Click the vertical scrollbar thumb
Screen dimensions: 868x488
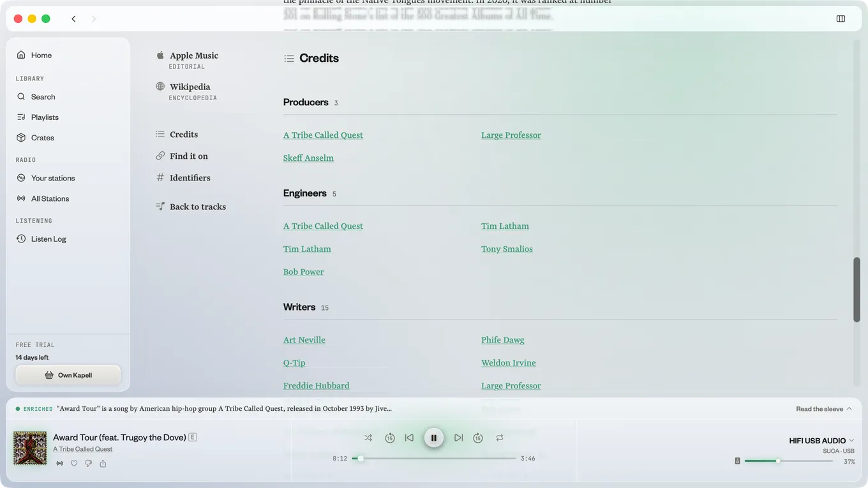point(857,290)
